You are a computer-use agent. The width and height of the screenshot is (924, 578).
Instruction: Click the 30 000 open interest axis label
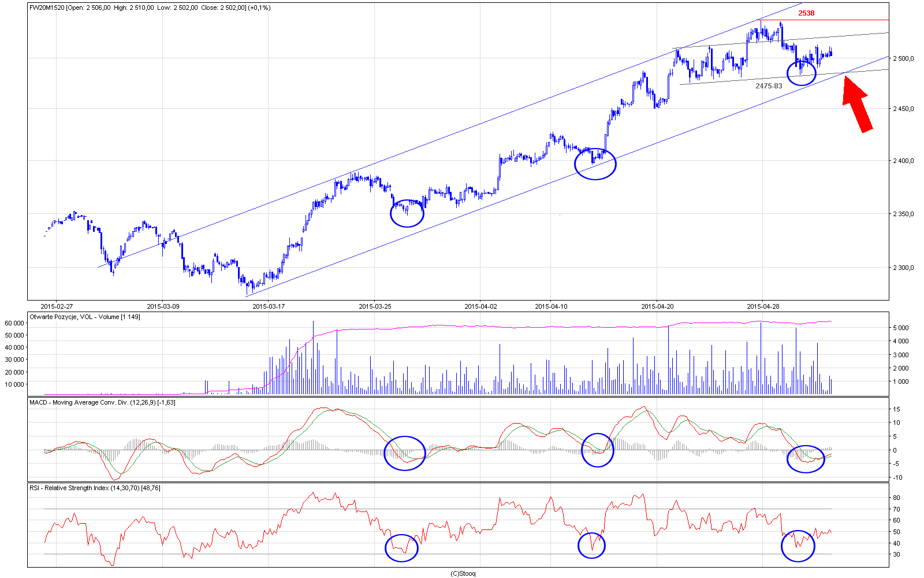pos(14,360)
